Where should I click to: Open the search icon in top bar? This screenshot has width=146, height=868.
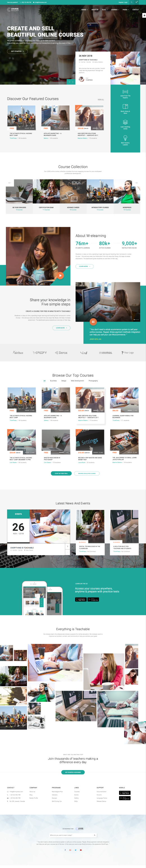pyautogui.click(x=131, y=2)
